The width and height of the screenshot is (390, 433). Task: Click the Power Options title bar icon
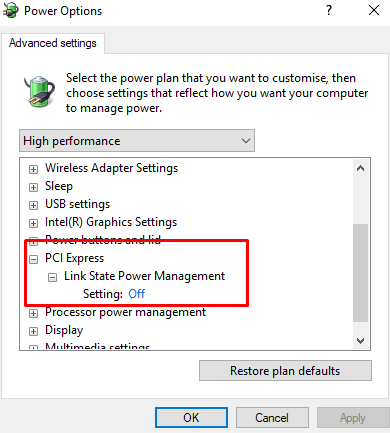click(x=11, y=11)
